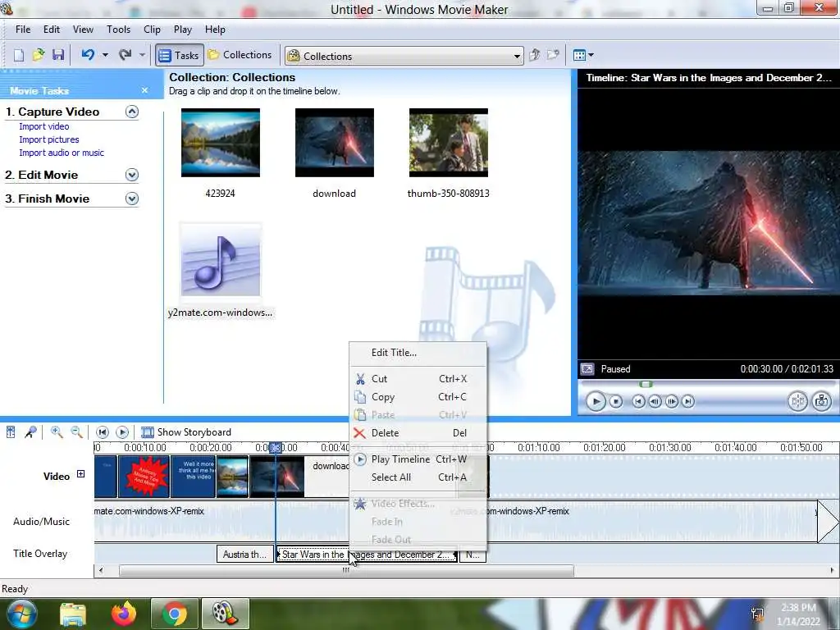840x630 pixels.
Task: Open the Undo history dropdown arrow
Action: point(105,55)
